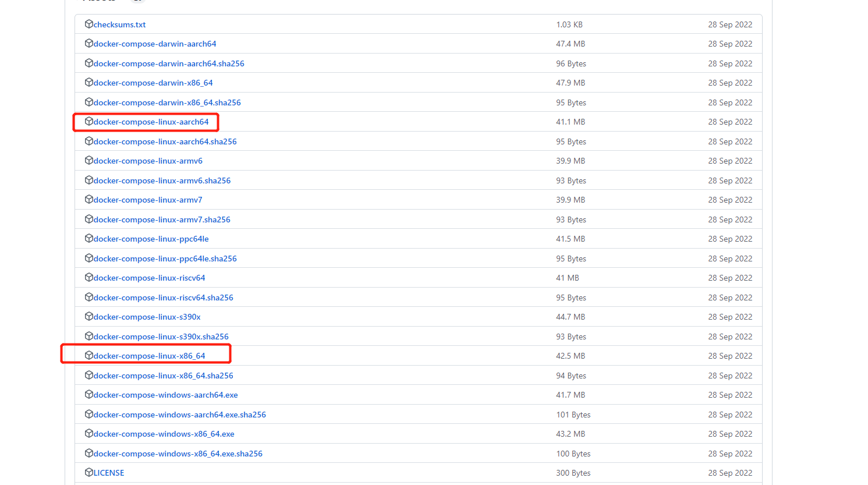Open docker-compose-linux-aarch64.sha256 link
Viewport: 868px width, 485px height.
click(x=165, y=141)
